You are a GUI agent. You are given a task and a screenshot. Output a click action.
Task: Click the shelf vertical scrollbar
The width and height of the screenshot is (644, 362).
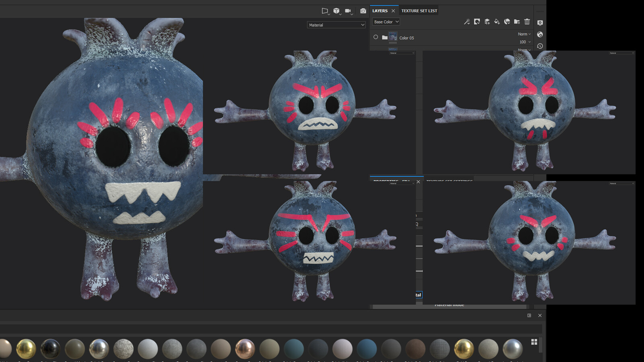(x=541, y=345)
